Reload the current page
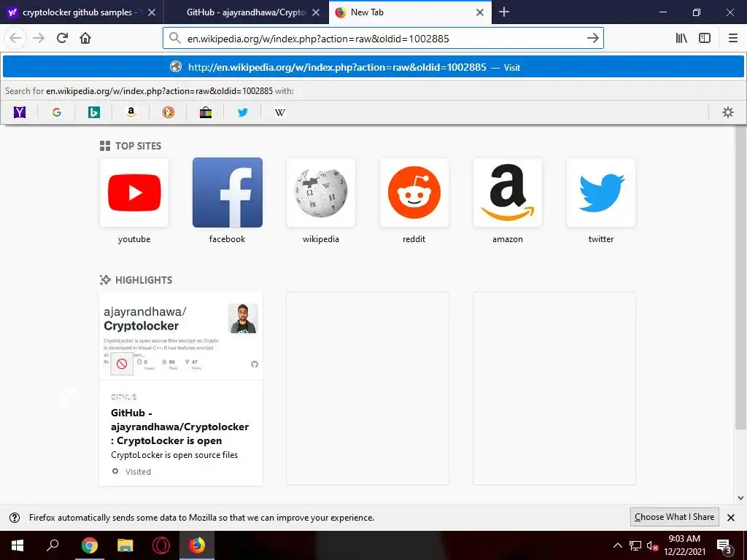Screen dimensions: 747x560 (63, 38)
